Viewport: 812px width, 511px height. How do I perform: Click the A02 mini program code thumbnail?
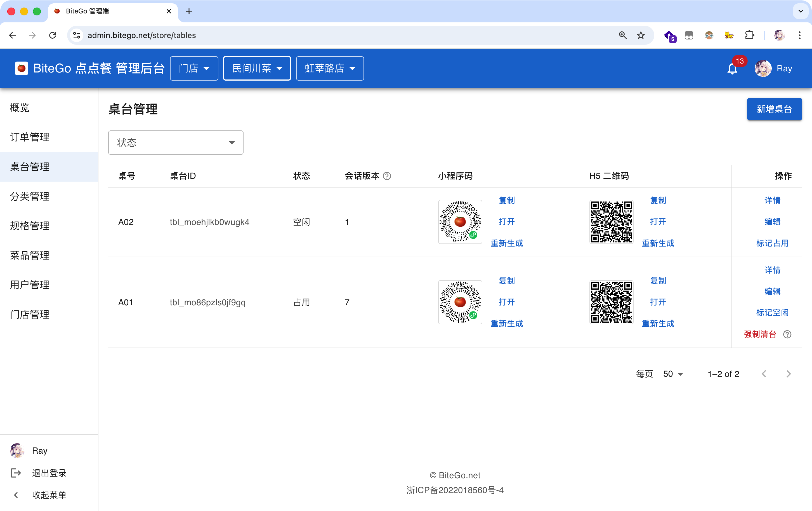[460, 222]
